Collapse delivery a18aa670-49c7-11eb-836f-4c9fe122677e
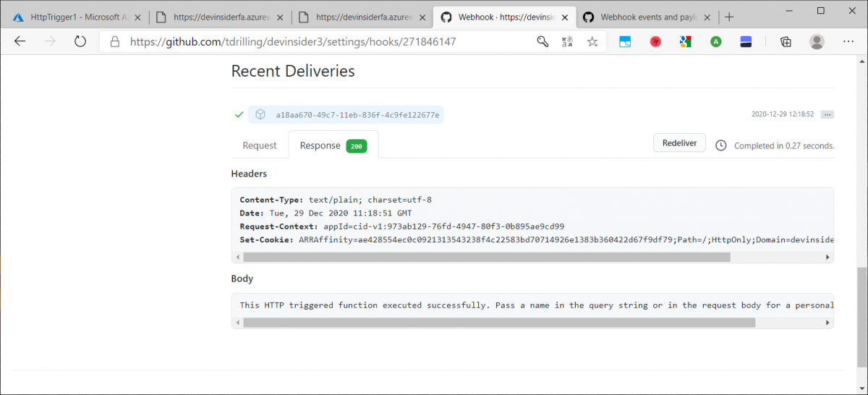868x395 pixels. [357, 114]
